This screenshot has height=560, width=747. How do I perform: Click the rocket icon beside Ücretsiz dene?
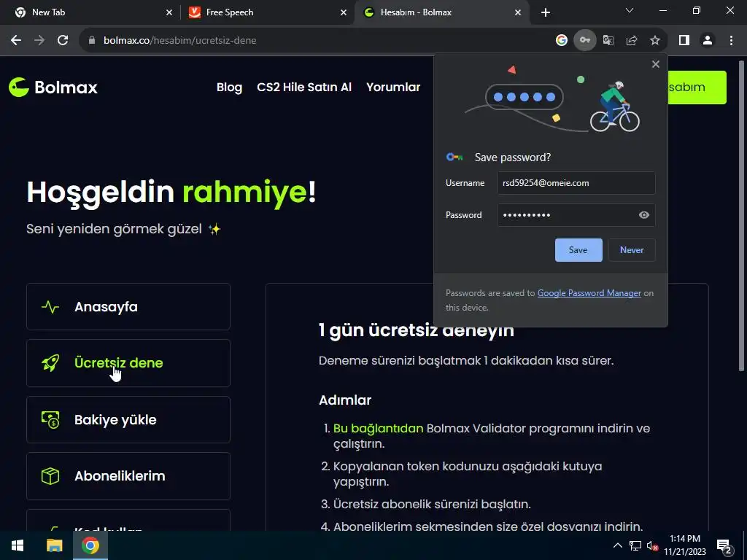(50, 363)
